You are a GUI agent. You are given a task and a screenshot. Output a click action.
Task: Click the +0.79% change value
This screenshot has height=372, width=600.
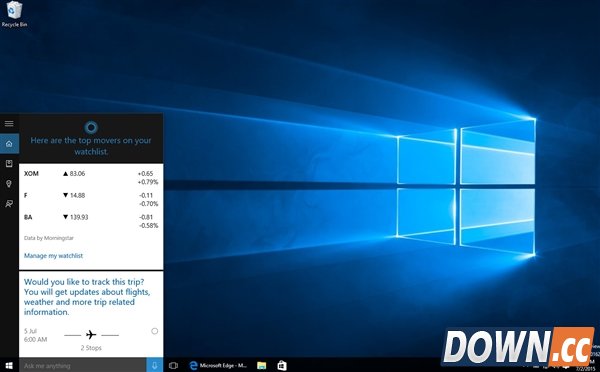pyautogui.click(x=148, y=182)
